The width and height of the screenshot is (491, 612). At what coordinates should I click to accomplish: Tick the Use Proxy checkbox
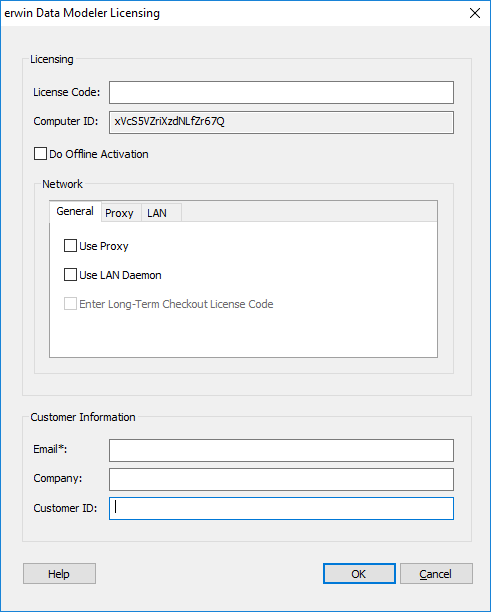(70, 246)
